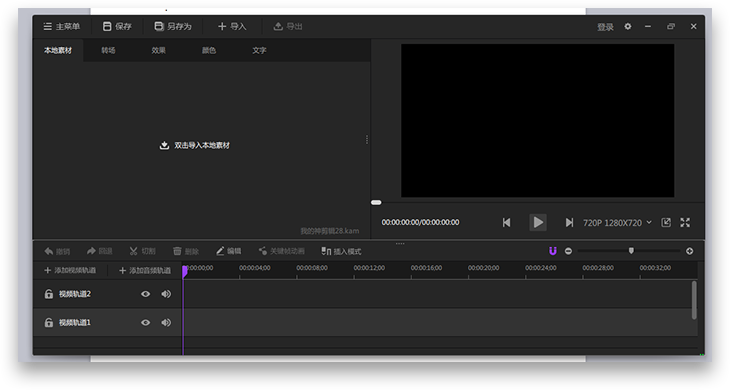
Task: Toggle the purple magnet snap icon
Action: coord(553,251)
